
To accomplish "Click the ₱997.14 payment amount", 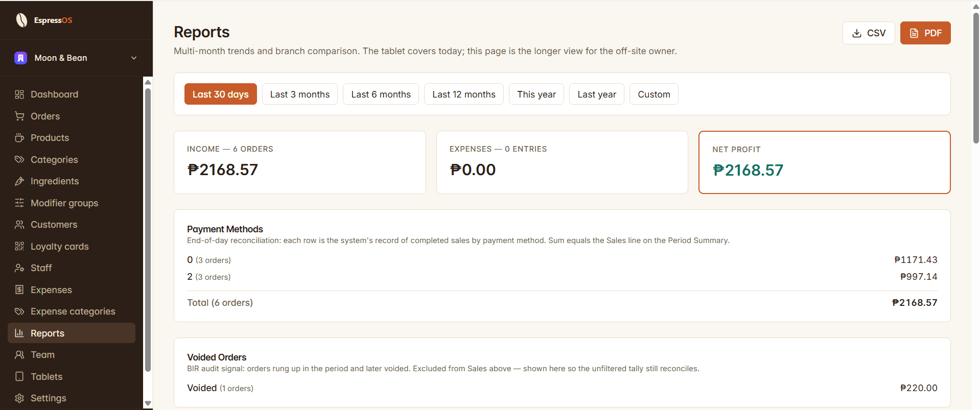I will pos(919,277).
